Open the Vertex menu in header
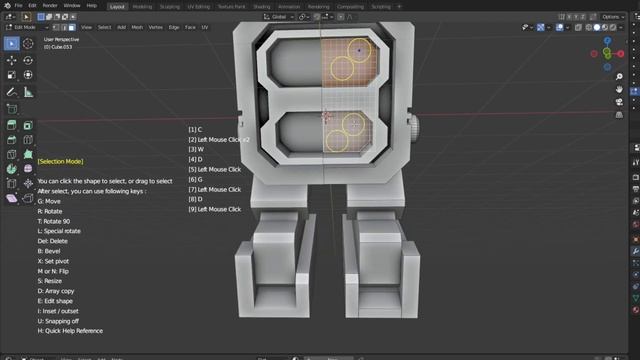Viewport: 640px width, 360px height. 156,27
